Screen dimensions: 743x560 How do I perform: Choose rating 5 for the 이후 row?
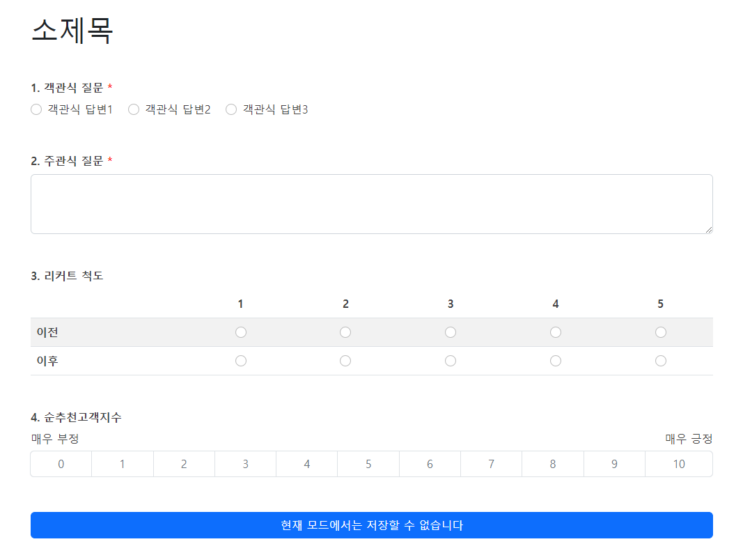[661, 361]
